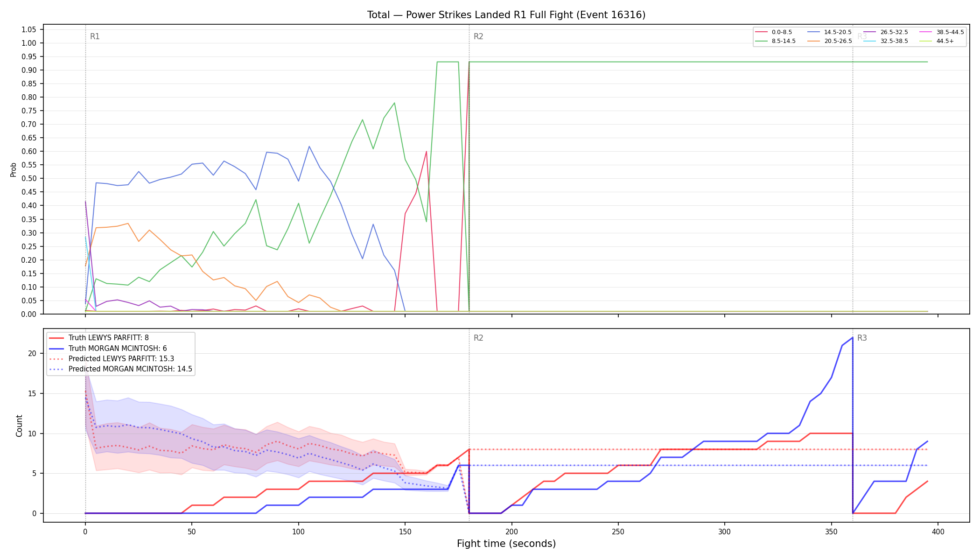Click the 400 tick on the fight time axis

tap(938, 532)
